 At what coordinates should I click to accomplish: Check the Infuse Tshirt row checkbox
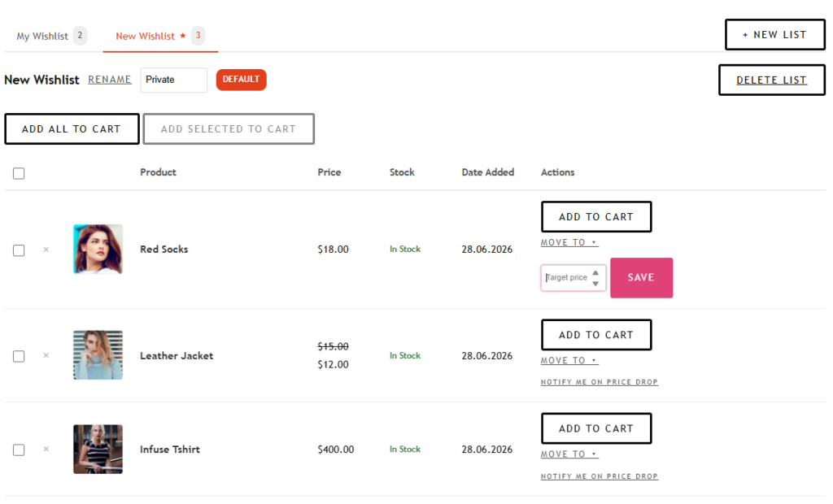[x=19, y=450]
